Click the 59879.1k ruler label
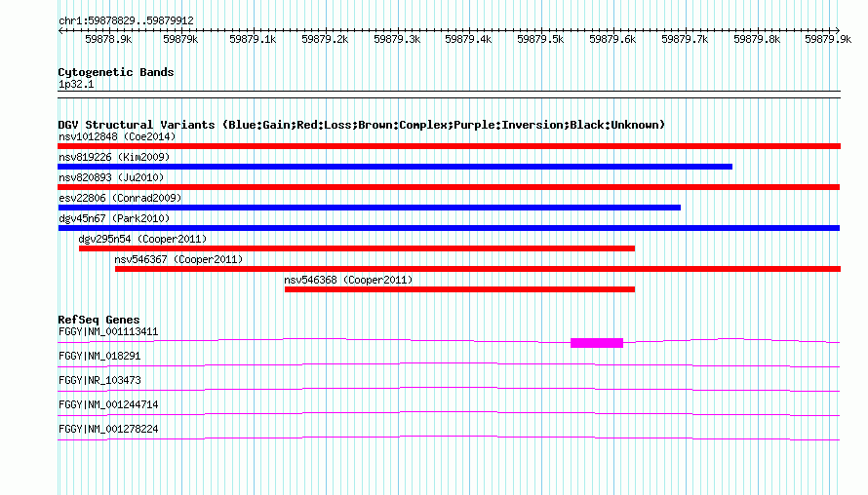Screen dimensions: 868x495 point(253,39)
